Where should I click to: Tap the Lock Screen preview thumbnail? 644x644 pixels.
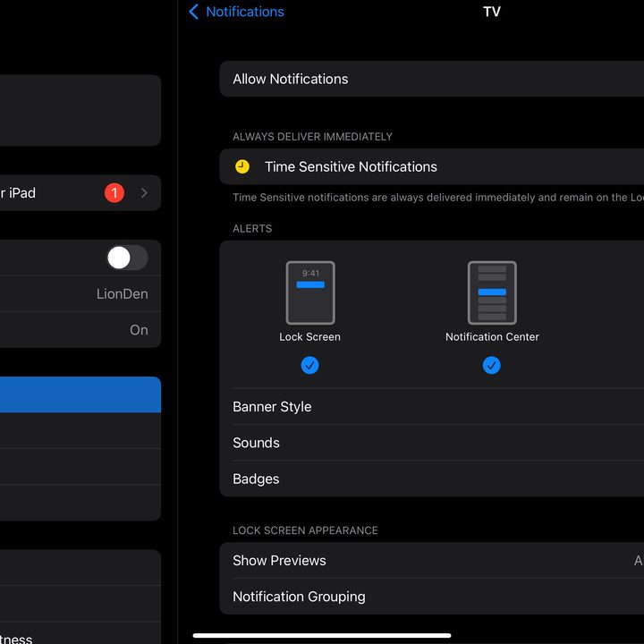tap(310, 292)
